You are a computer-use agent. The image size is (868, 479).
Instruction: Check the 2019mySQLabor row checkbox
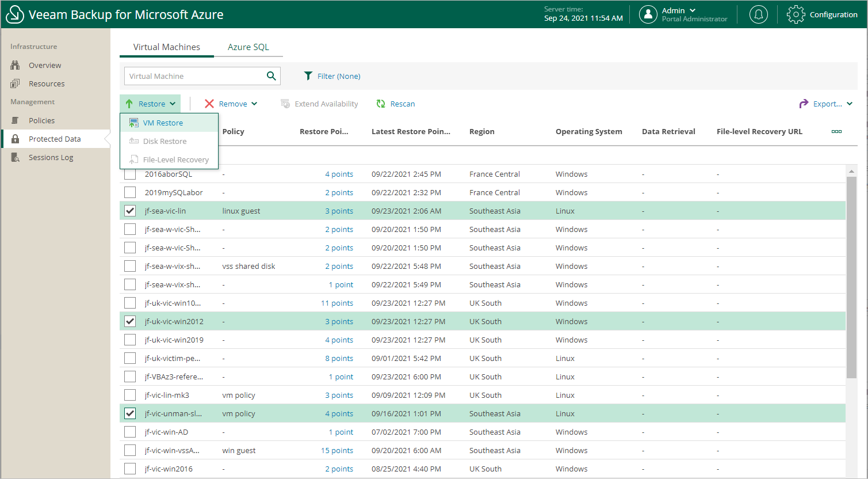click(130, 192)
